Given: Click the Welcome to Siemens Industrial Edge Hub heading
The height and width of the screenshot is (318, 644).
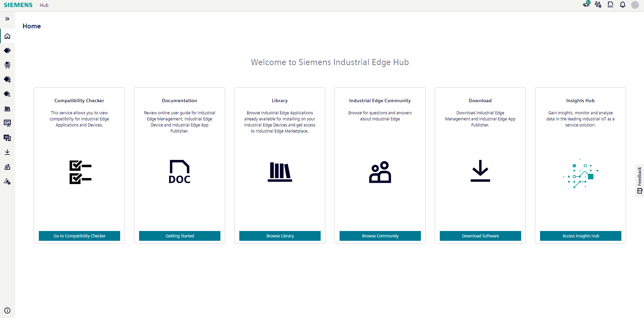Looking at the screenshot, I should pos(330,62).
